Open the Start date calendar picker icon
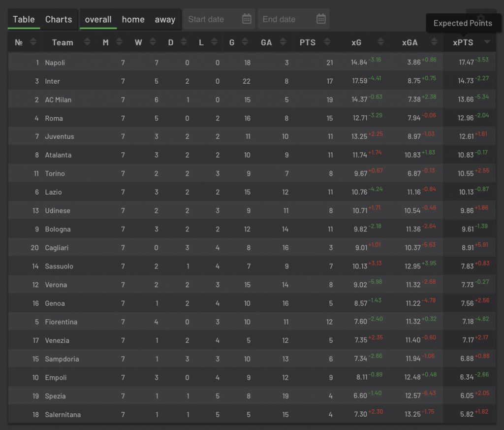 click(x=247, y=19)
